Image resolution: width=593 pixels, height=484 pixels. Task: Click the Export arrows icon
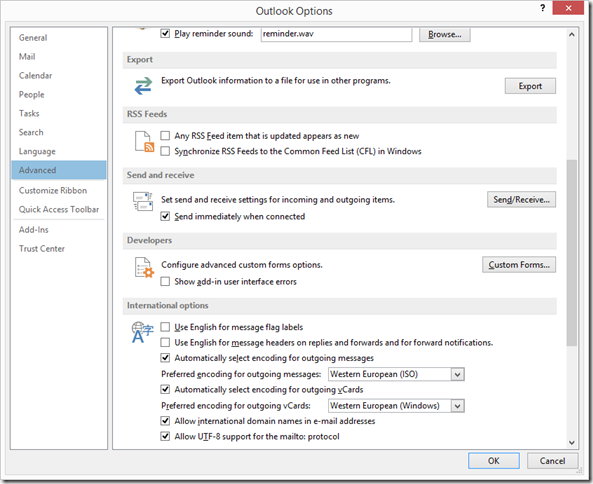[x=143, y=85]
